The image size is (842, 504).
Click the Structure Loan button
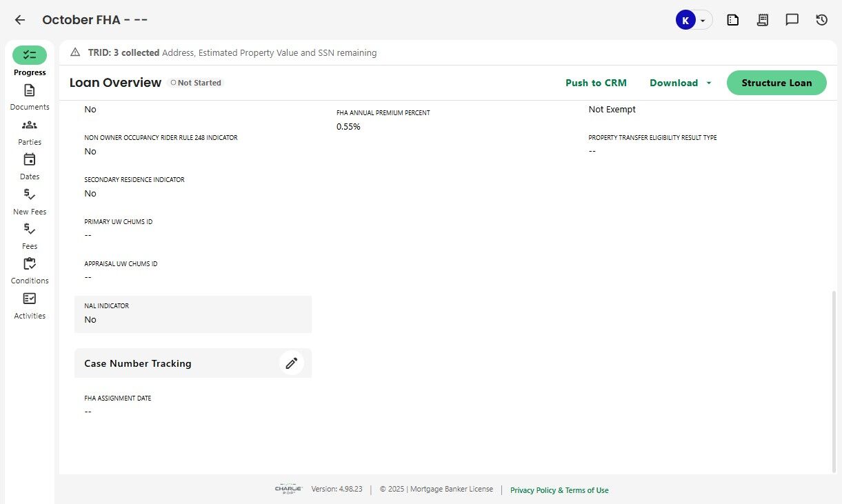(776, 83)
